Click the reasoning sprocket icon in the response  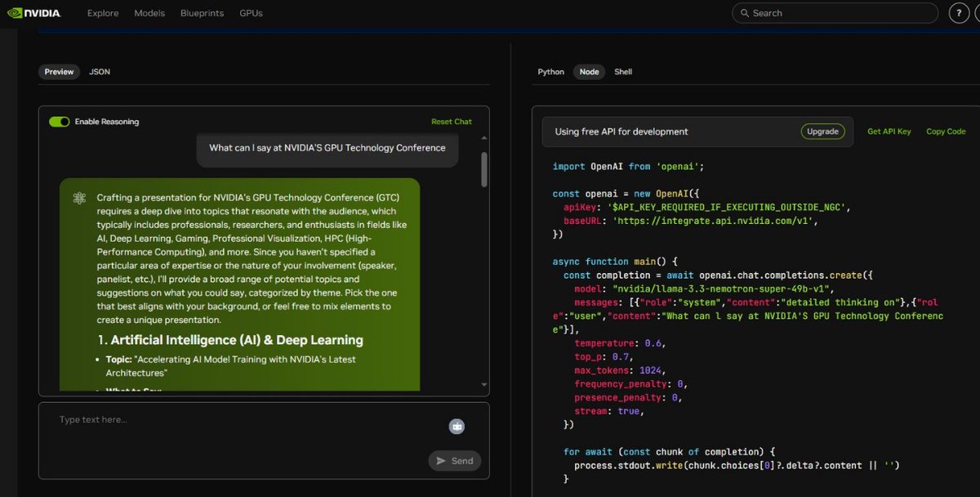pos(78,197)
